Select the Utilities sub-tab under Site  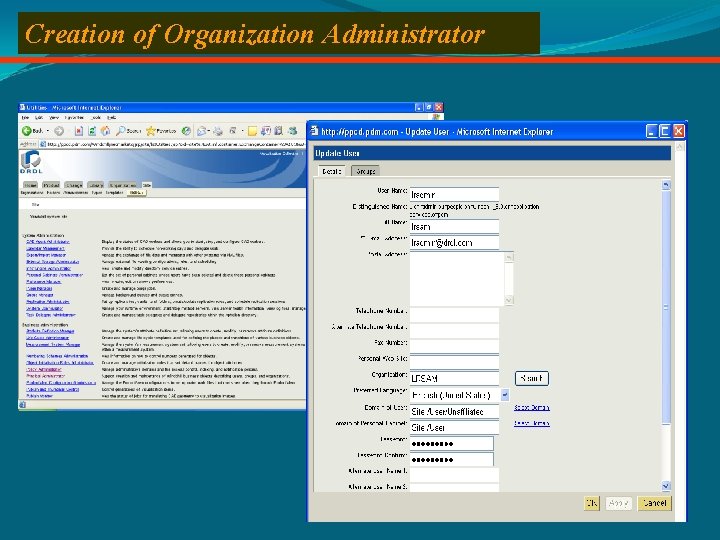(136, 193)
